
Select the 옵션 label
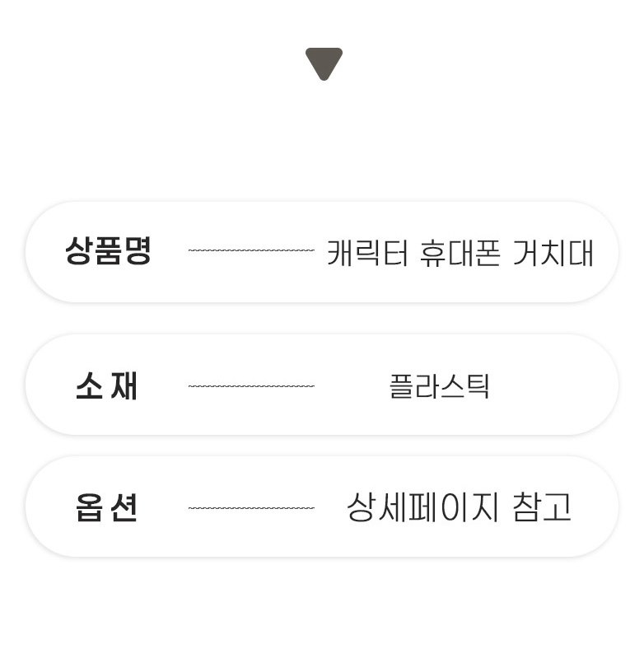coord(107,507)
